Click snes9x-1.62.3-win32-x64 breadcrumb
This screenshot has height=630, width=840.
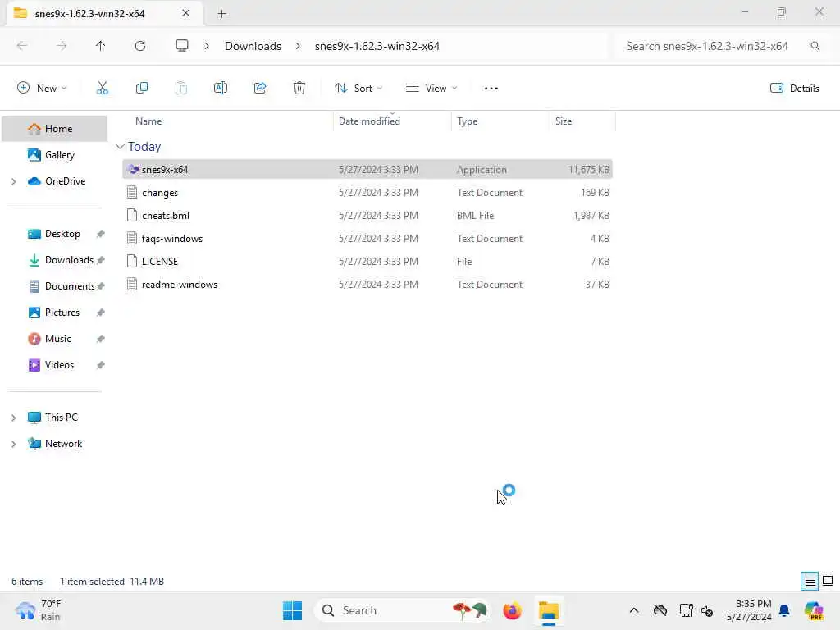pyautogui.click(x=377, y=46)
